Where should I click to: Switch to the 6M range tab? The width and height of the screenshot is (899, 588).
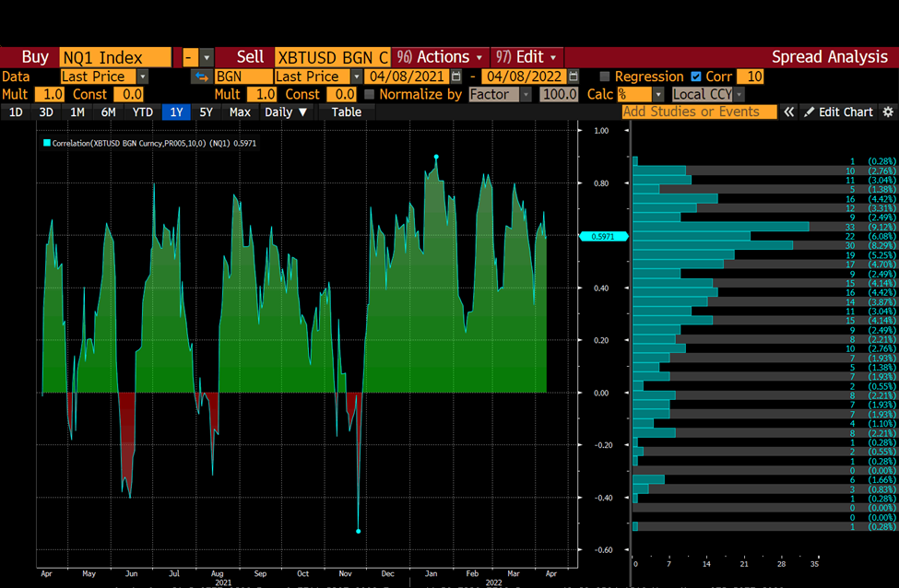pyautogui.click(x=108, y=112)
